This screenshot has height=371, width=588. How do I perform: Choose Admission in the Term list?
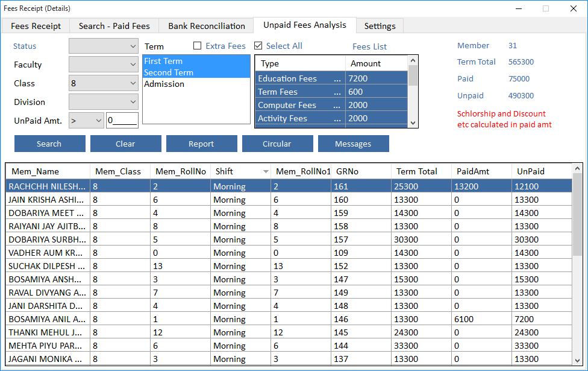coord(196,84)
